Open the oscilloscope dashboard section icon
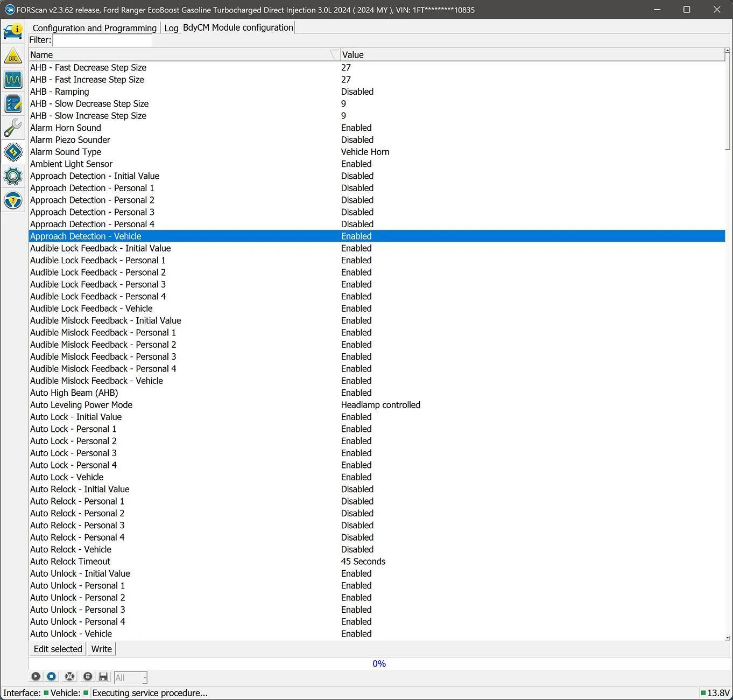 point(13,80)
